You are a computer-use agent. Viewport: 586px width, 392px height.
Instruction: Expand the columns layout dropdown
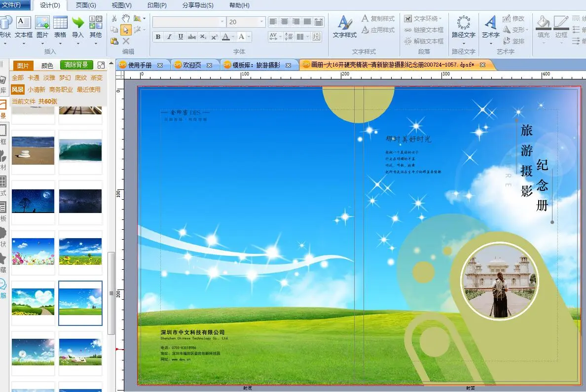(308, 36)
